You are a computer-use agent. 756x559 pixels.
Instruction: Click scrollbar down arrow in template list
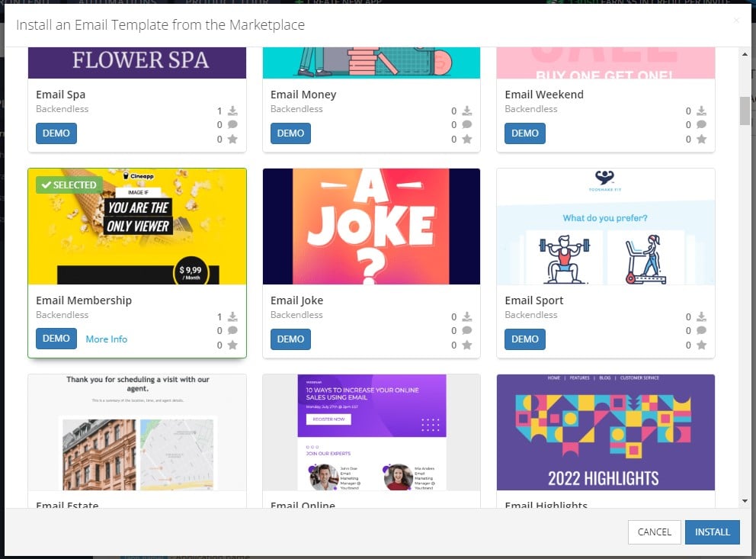[745, 501]
